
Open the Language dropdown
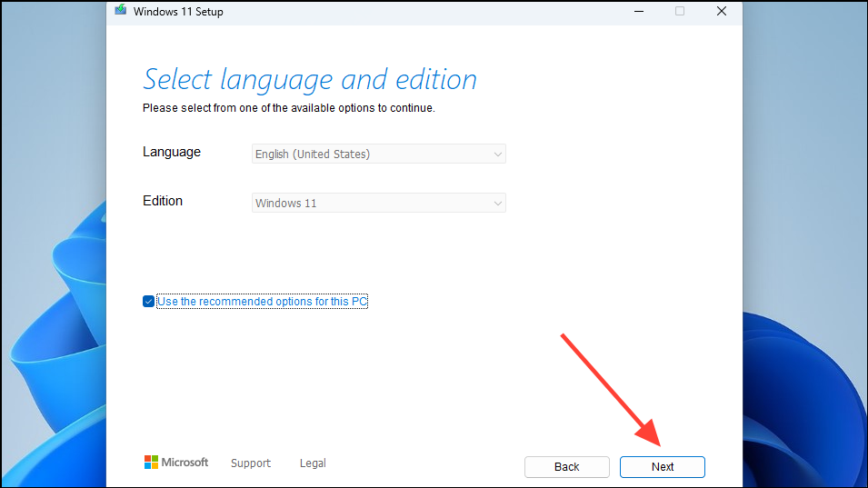point(379,154)
